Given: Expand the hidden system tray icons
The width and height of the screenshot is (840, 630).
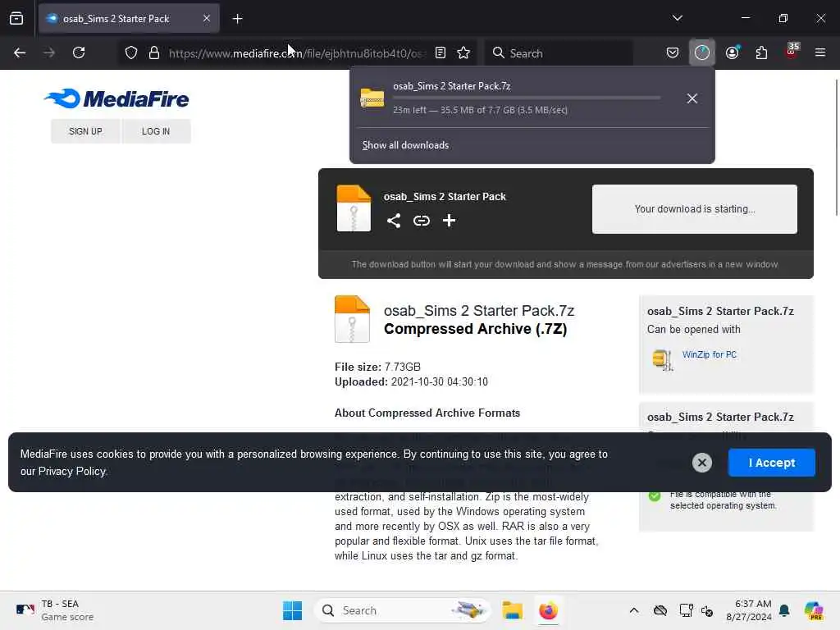Looking at the screenshot, I should (x=634, y=610).
